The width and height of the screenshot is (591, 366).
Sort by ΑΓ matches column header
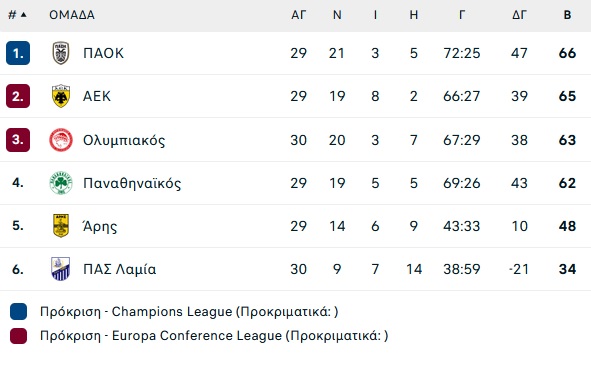pyautogui.click(x=299, y=15)
